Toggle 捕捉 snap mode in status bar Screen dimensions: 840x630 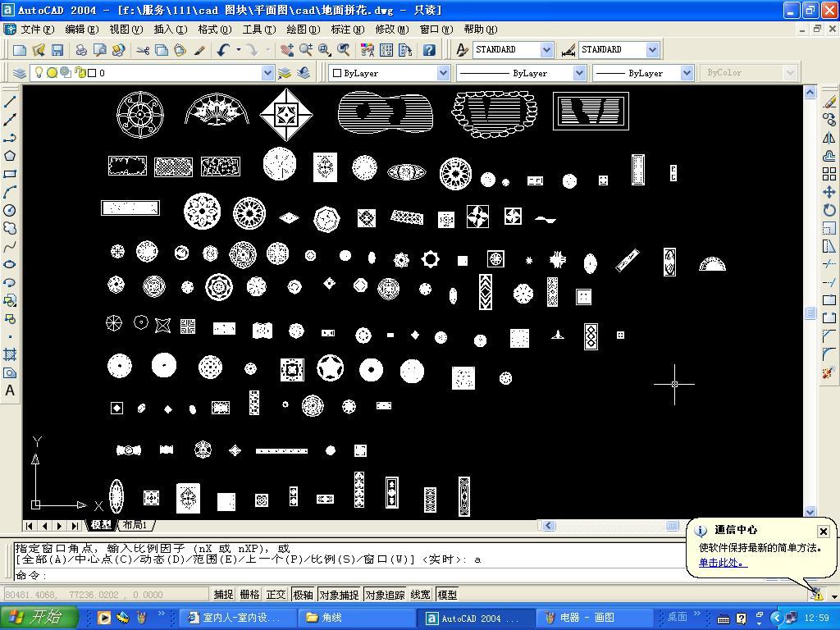(223, 595)
